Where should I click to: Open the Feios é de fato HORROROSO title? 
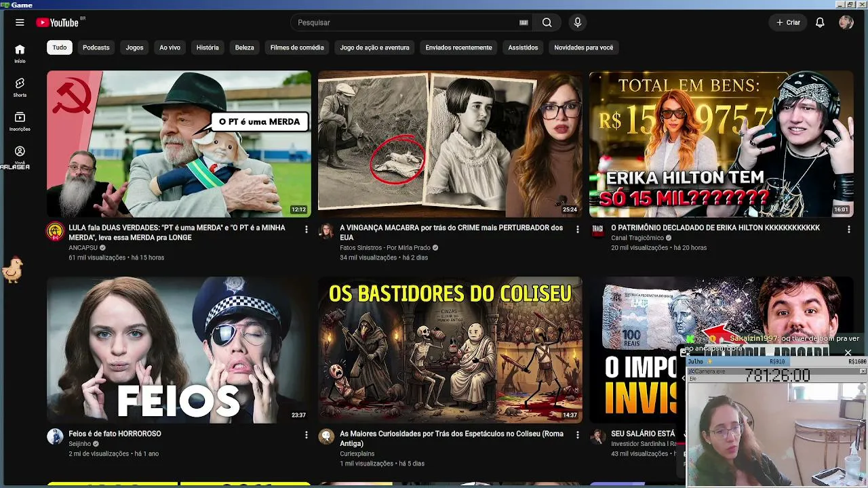click(115, 434)
